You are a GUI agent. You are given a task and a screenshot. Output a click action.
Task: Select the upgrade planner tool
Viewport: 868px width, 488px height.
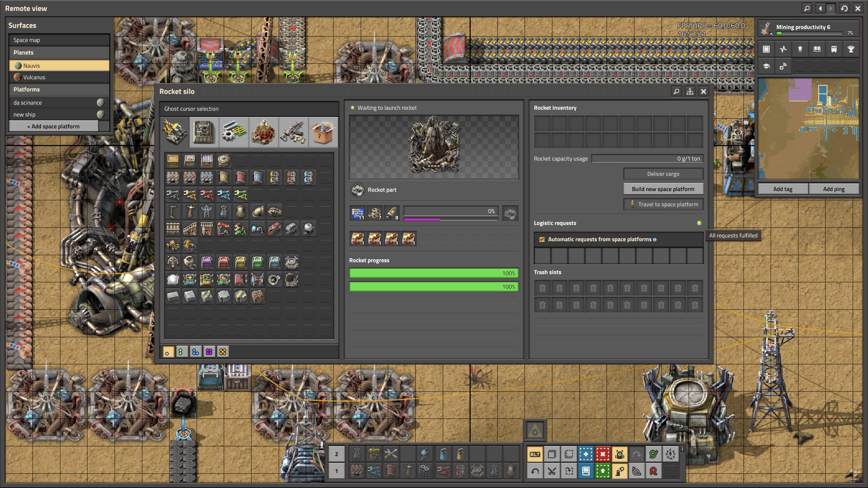(603, 471)
